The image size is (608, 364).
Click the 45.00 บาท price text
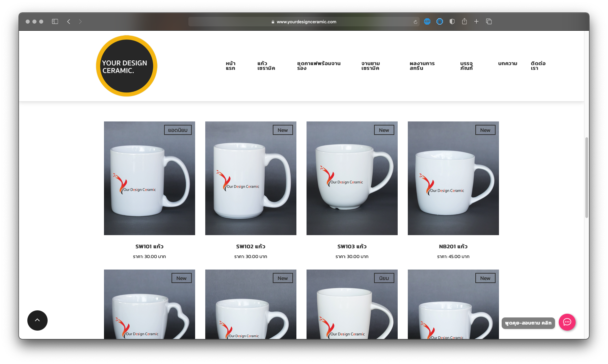(x=459, y=257)
